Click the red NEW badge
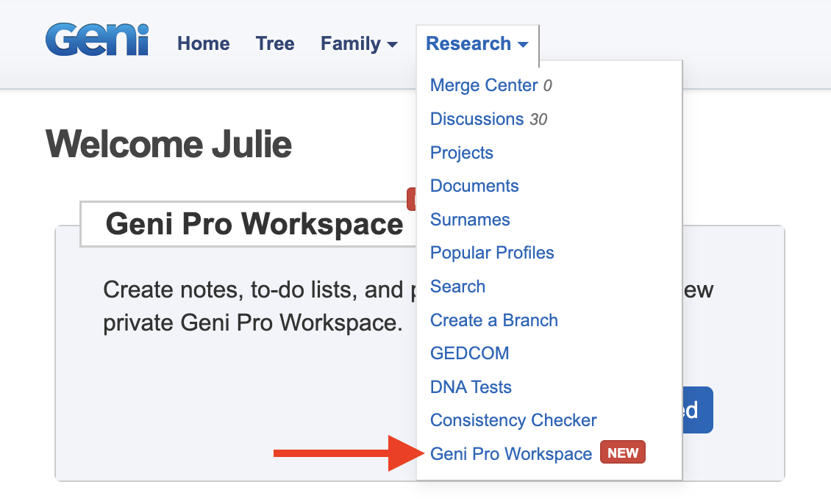Image resolution: width=831 pixels, height=504 pixels. [622, 453]
